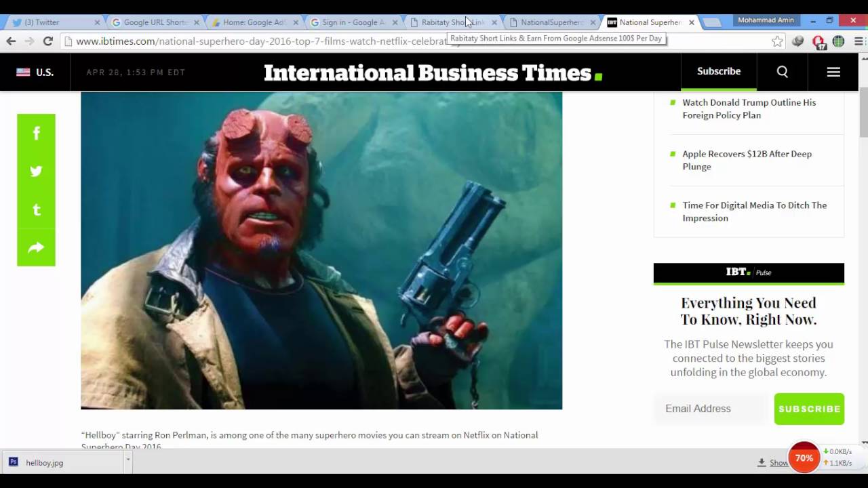Share the article on Tumblr
The width and height of the screenshot is (868, 488).
coord(36,209)
